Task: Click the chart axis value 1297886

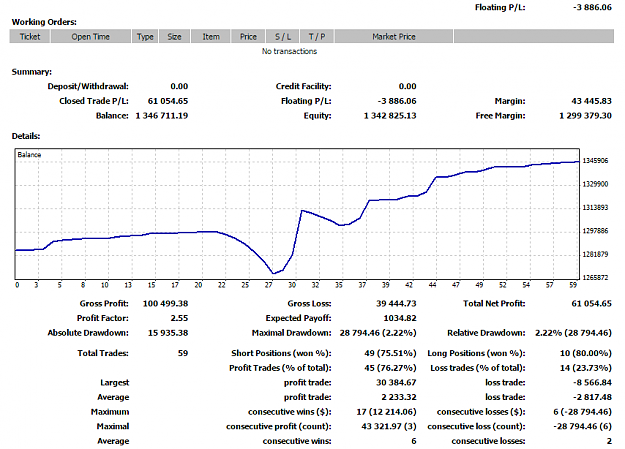Action: tap(596, 231)
